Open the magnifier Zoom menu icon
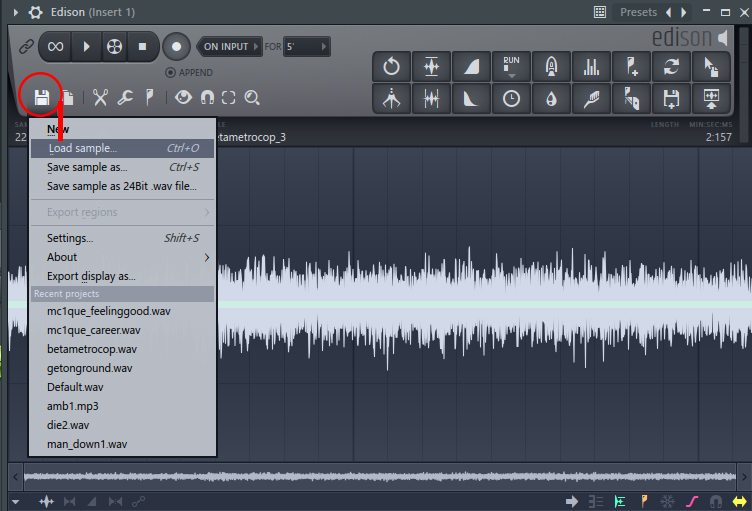 252,97
